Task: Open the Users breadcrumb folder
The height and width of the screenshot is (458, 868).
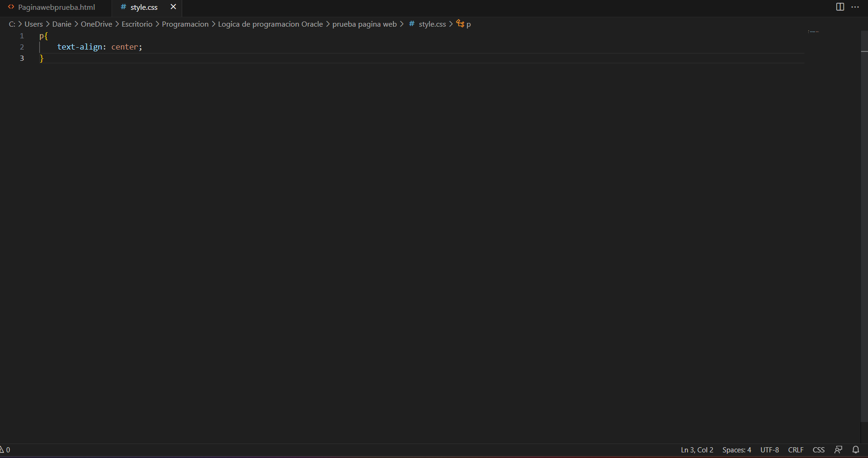Action: 34,24
